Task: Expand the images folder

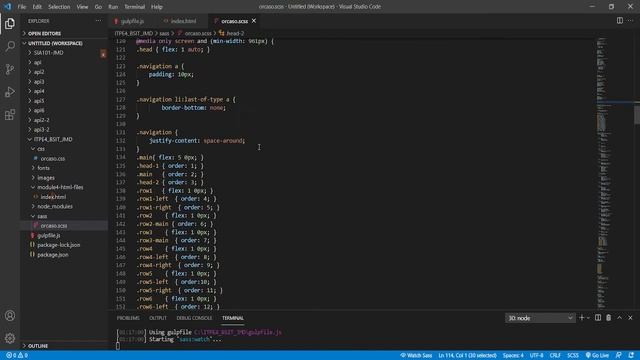Action: 46,178
